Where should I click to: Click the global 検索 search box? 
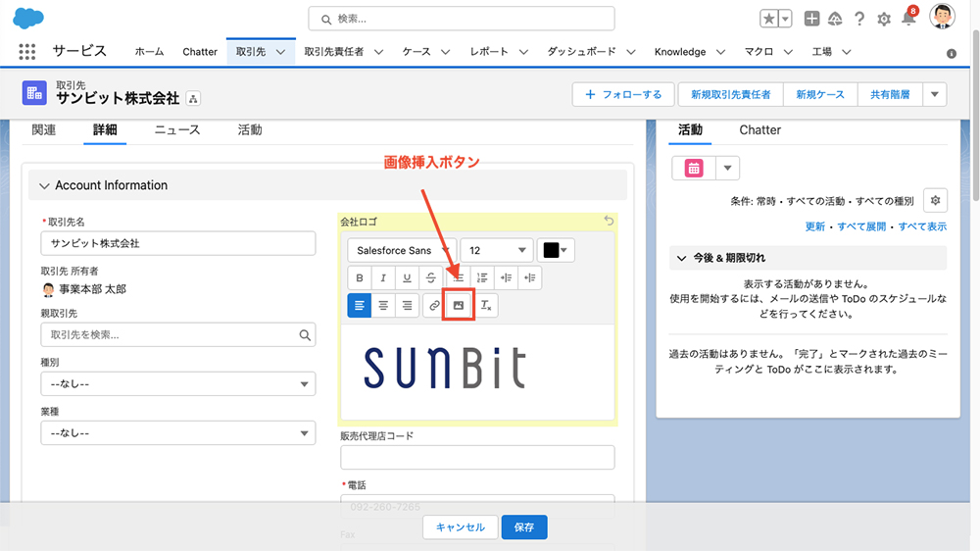[x=462, y=19]
